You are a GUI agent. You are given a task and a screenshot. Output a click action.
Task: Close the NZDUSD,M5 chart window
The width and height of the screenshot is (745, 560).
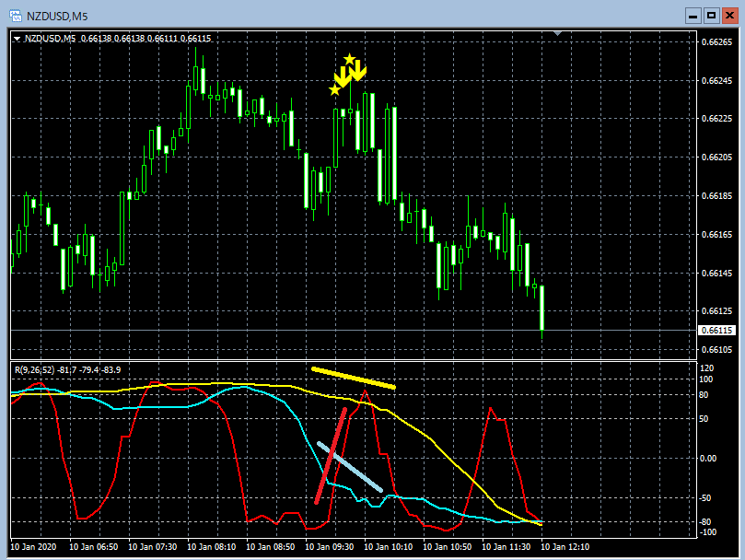[x=729, y=16]
